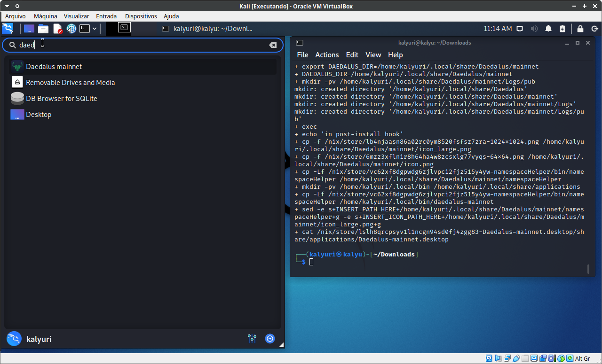602x364 pixels.
Task: Open the notifications bell icon
Action: tap(548, 29)
